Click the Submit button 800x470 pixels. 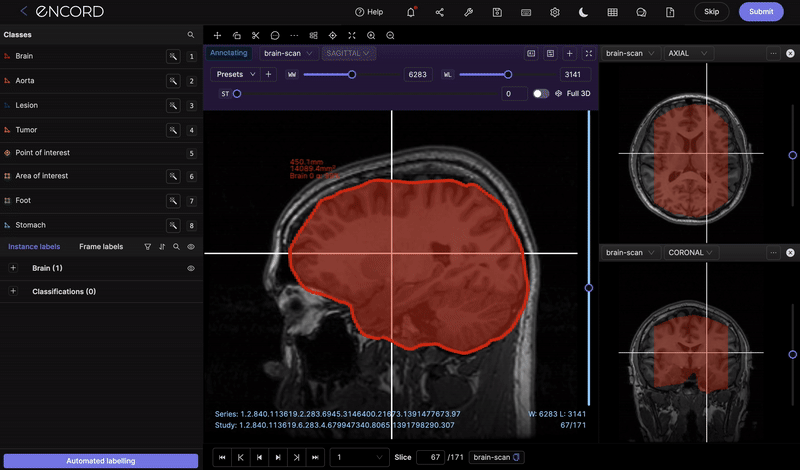coord(761,12)
